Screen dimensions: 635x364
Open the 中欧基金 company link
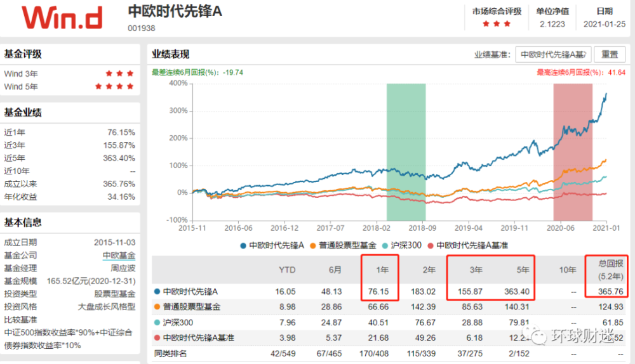(x=119, y=255)
